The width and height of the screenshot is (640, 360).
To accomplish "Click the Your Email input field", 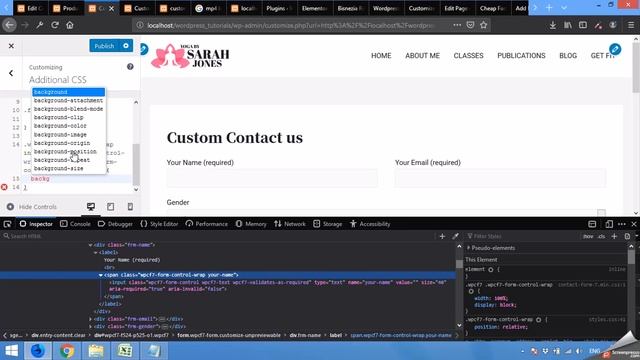I will 500,179.
